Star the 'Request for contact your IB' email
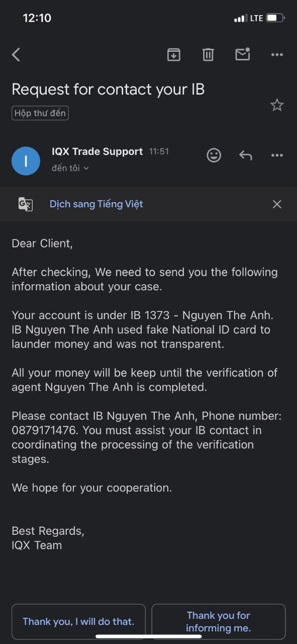This screenshot has width=297, height=644. click(277, 105)
